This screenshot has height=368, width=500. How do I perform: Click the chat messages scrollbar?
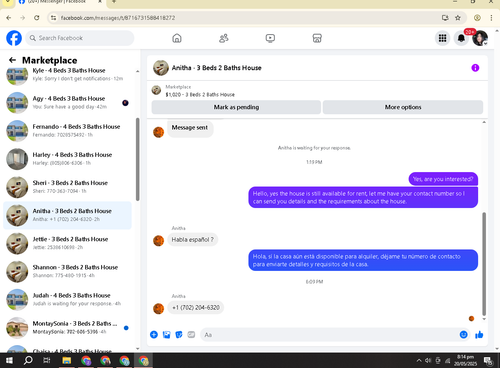484,263
